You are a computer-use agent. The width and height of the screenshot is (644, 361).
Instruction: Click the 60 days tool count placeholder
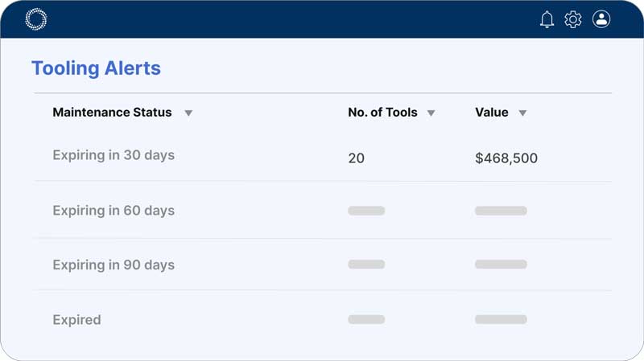pos(366,211)
